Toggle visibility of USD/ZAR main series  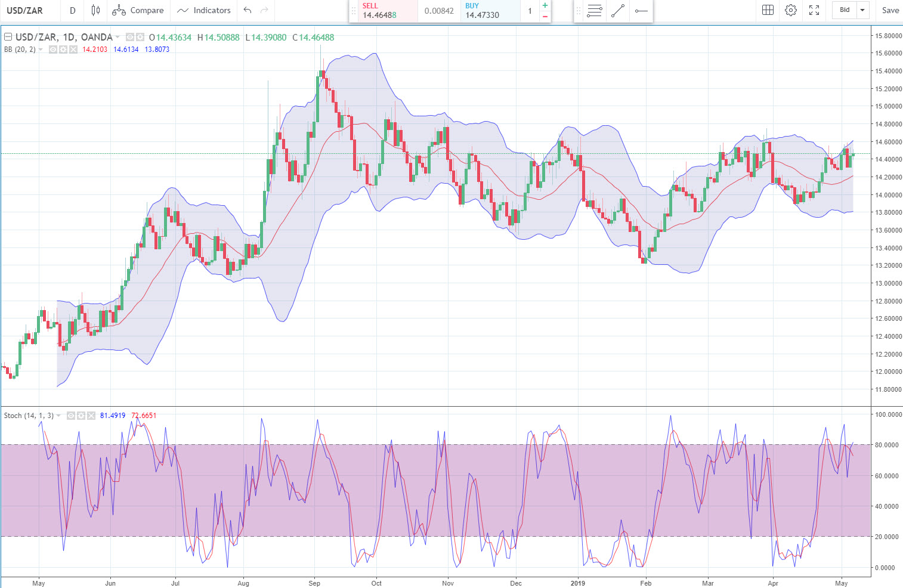(x=130, y=37)
